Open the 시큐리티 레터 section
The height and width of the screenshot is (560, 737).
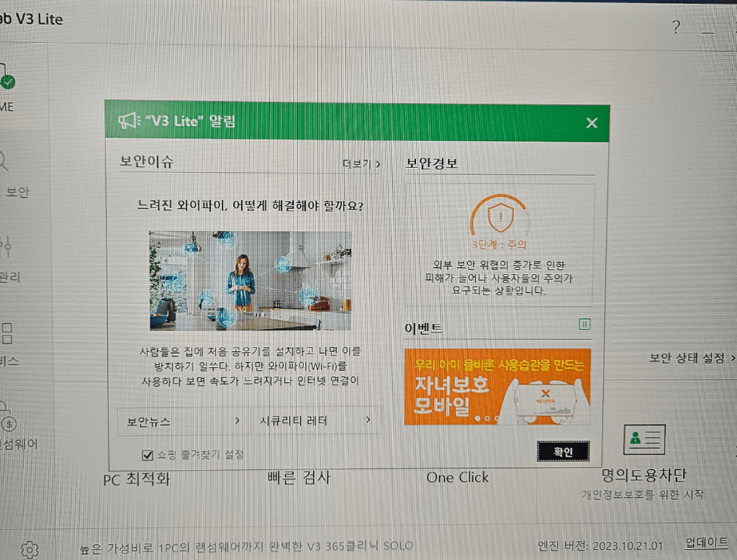click(315, 420)
